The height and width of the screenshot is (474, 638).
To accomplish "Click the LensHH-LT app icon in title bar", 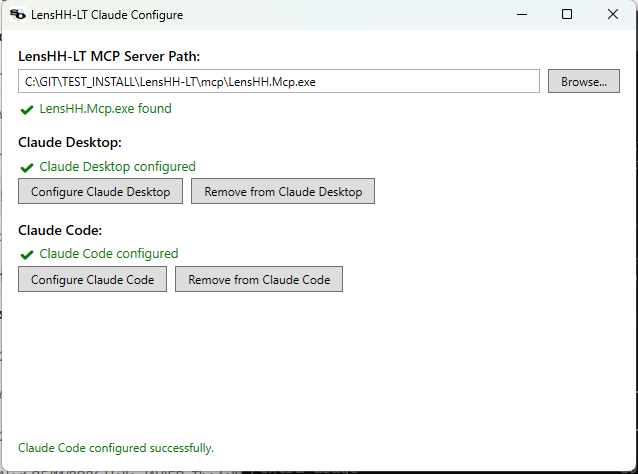I will (x=17, y=15).
